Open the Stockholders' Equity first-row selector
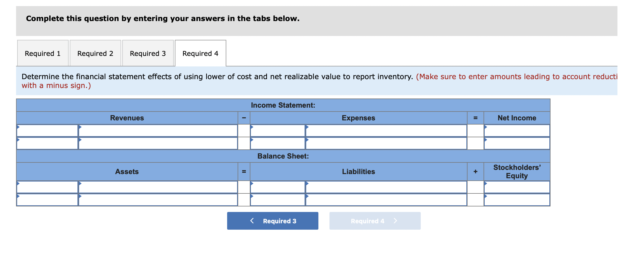The height and width of the screenshot is (259, 644). tap(516, 187)
